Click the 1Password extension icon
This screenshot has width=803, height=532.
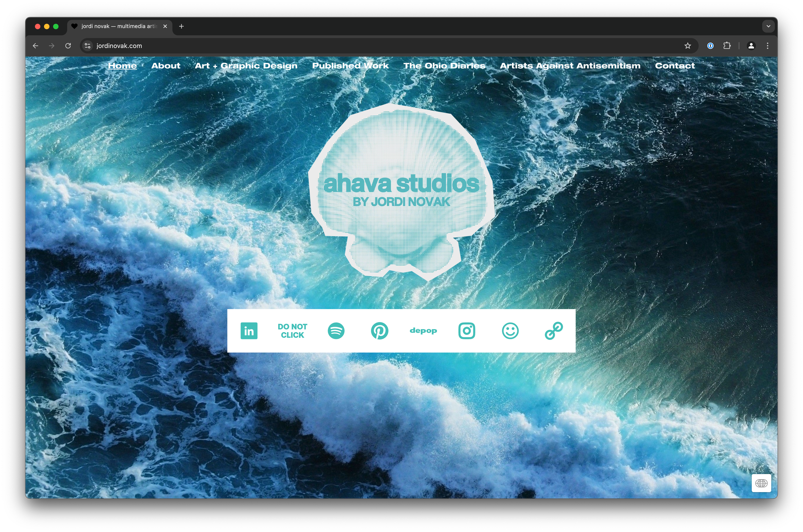710,46
